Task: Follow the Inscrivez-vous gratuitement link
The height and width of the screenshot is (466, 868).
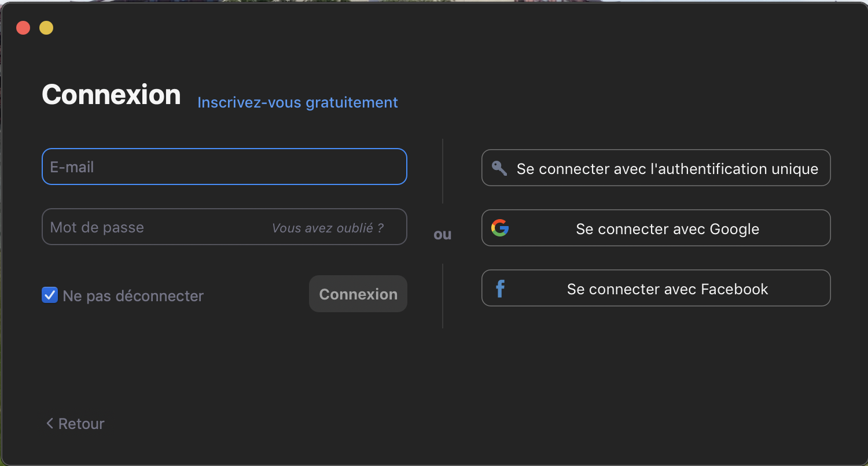Action: pos(297,102)
